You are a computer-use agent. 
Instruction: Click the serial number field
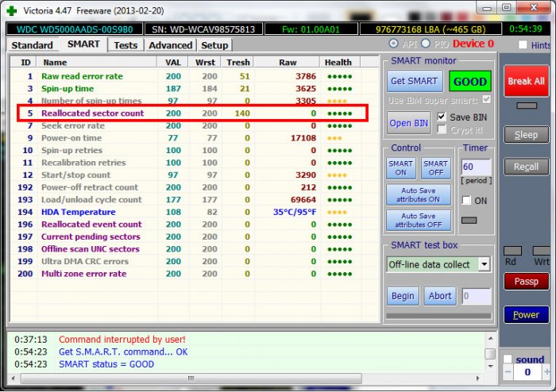(203, 29)
